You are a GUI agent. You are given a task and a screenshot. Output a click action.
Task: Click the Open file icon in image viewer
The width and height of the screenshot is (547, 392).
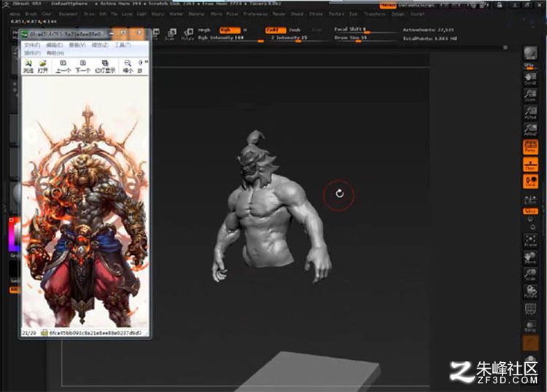42,66
